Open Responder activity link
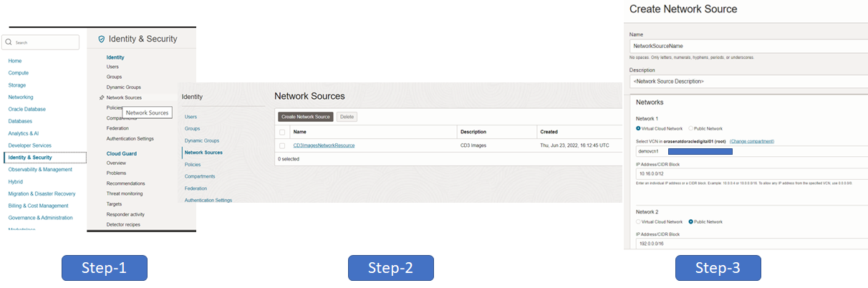Image resolution: width=868 pixels, height=288 pixels. click(125, 214)
